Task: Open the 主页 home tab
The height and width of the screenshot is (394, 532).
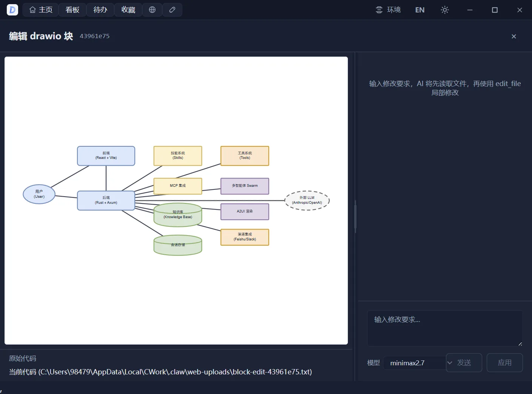Action: coord(41,10)
